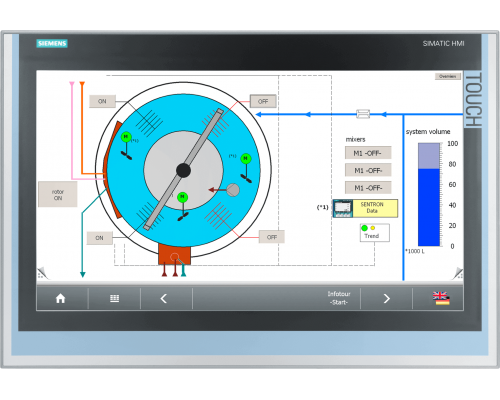Click the Siemens logo
Image resolution: width=500 pixels, height=400 pixels.
(52, 43)
